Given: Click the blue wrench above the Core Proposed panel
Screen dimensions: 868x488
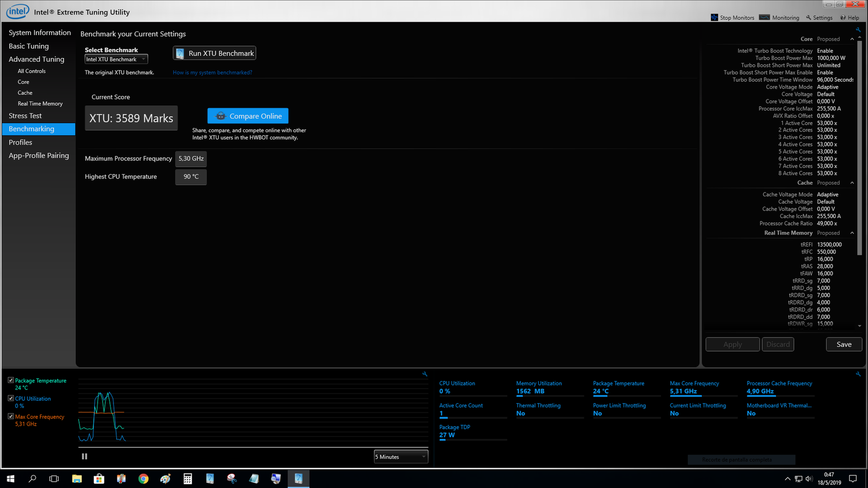Looking at the screenshot, I should (x=858, y=30).
